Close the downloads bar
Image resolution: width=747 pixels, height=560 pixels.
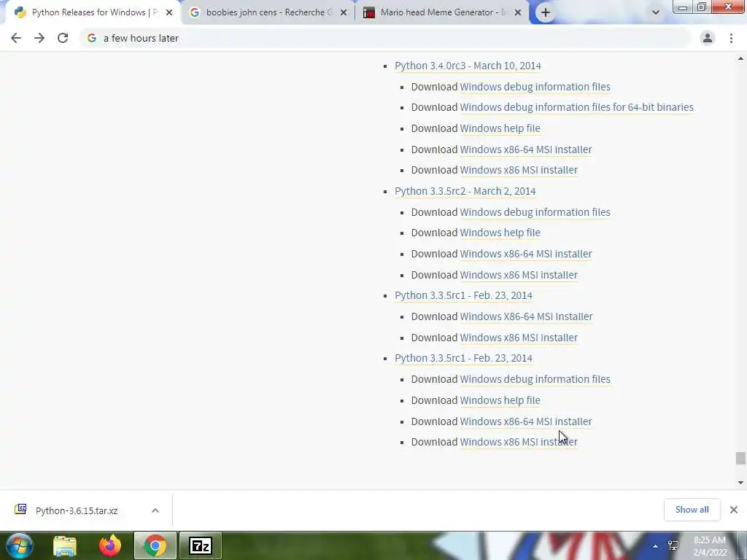tap(734, 510)
